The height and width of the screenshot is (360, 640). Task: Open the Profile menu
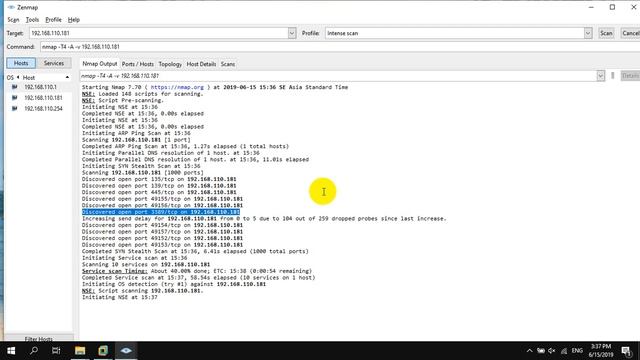coord(53,20)
